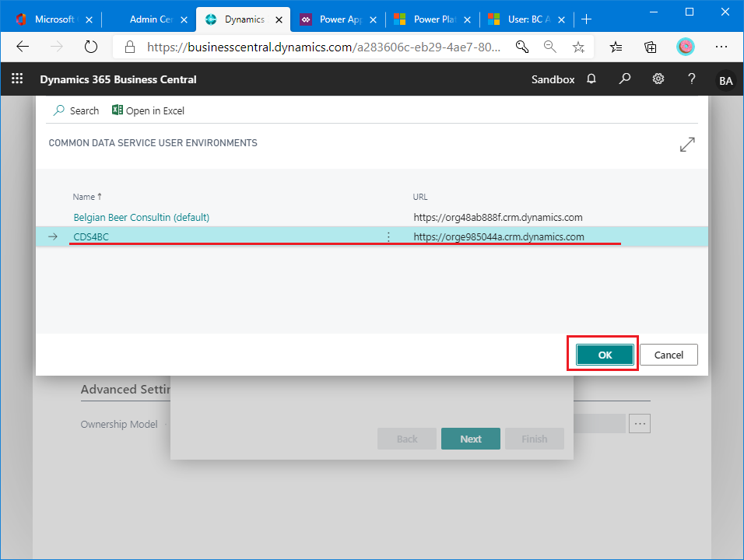Open a new browser tab

(587, 19)
